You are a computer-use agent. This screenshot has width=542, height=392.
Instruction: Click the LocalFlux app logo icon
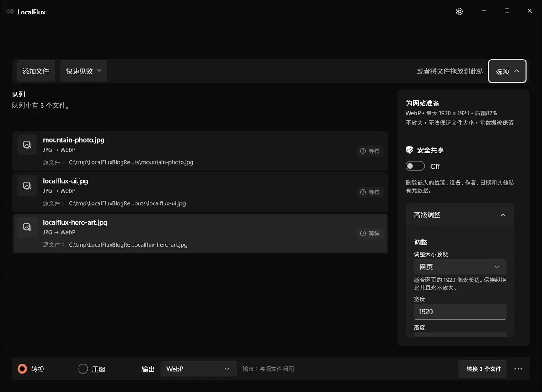coord(10,12)
